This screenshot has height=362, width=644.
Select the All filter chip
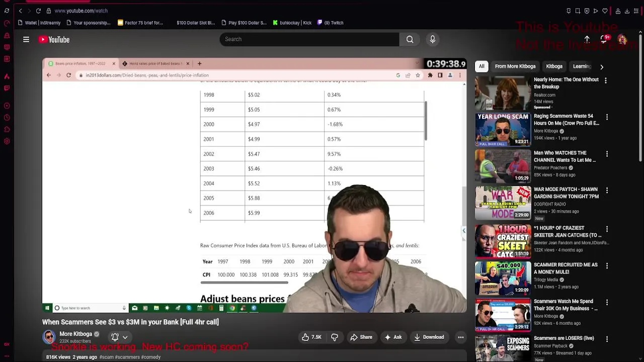pyautogui.click(x=481, y=66)
